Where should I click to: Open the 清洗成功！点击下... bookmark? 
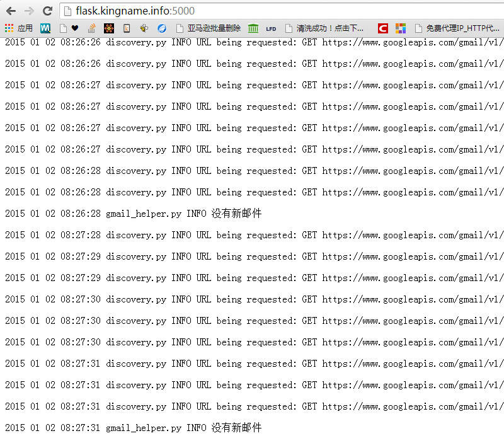tap(324, 28)
